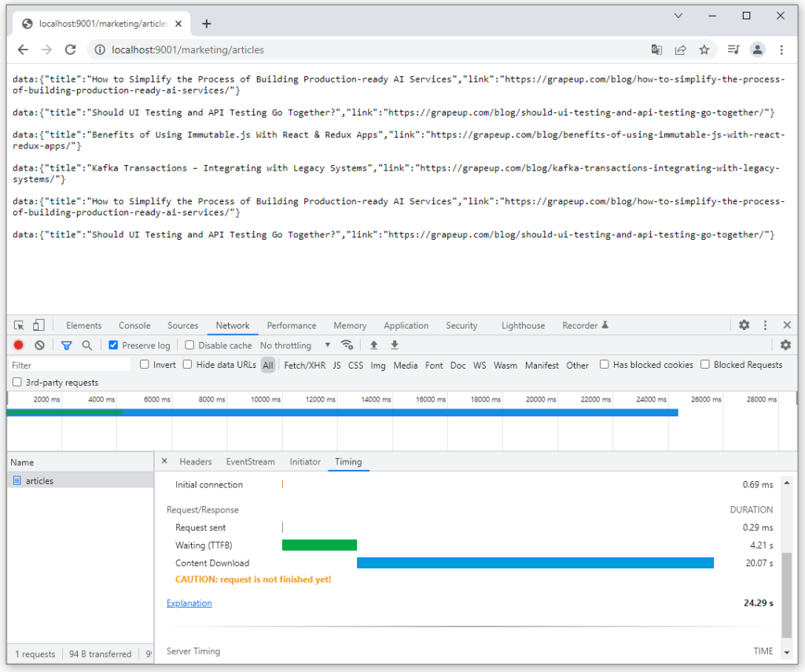Filter requests by CSS type

(x=356, y=365)
